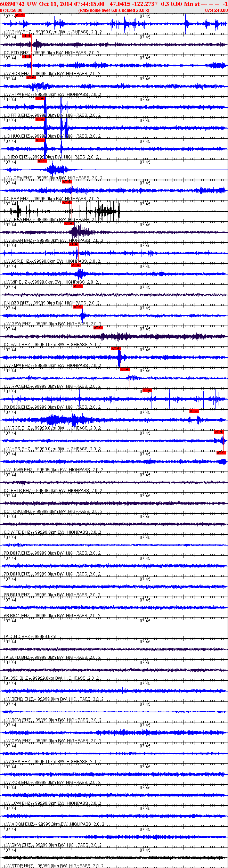Click the 'UW LEBA HHZ' station label
The image size is (228, 868).
pyautogui.click(x=18, y=220)
